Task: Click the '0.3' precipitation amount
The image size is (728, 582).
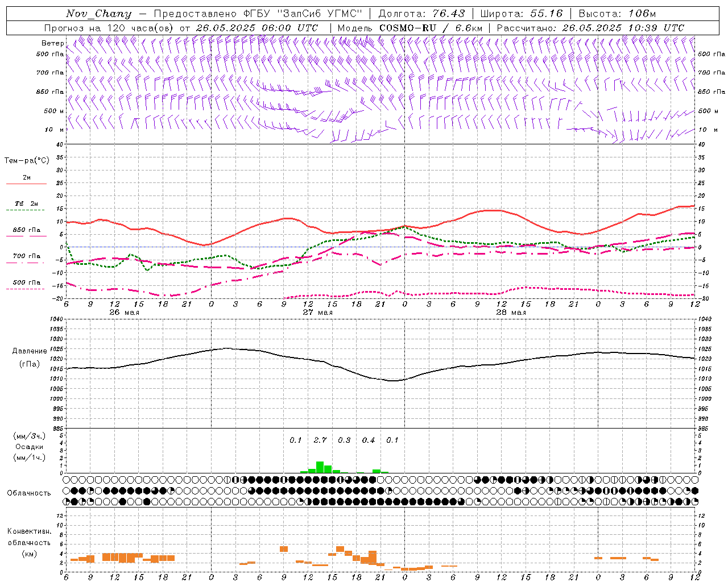Action: 344,440
